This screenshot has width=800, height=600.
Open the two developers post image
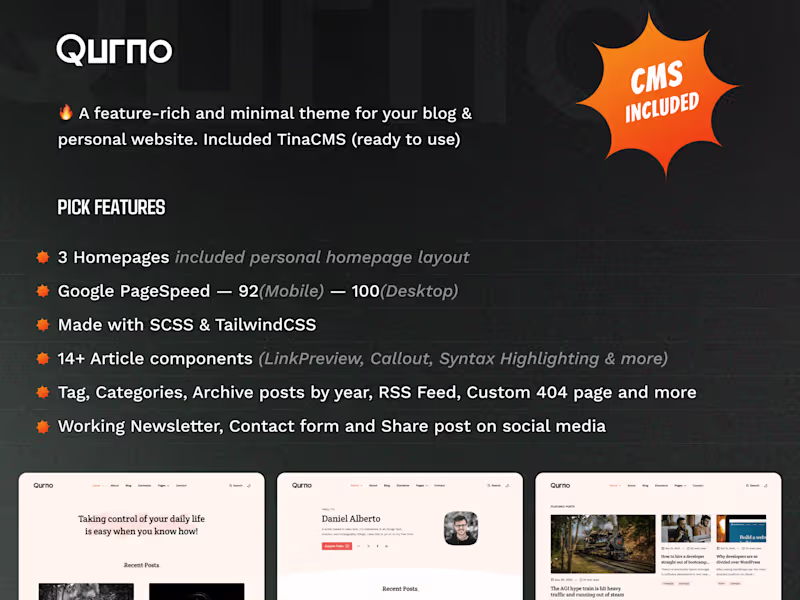click(x=686, y=529)
